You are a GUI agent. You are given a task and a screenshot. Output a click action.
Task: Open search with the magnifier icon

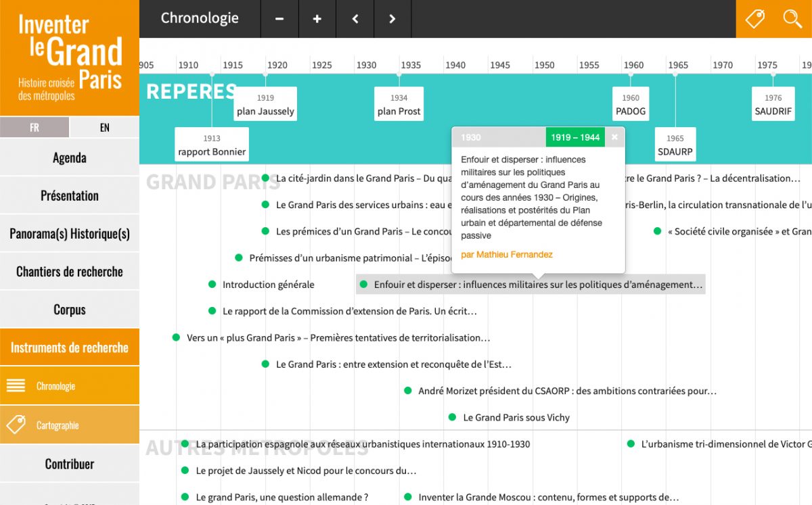point(792,19)
